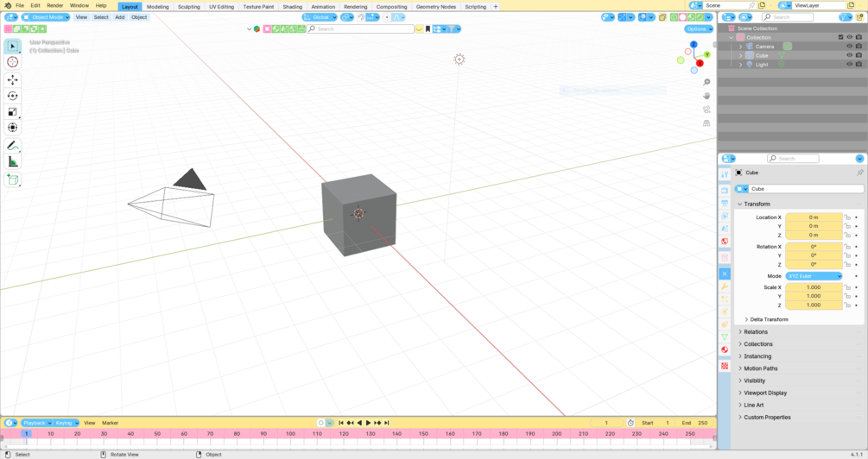Viewport: 868px width, 459px height.
Task: Open the Texture properties checker icon
Action: (x=725, y=366)
